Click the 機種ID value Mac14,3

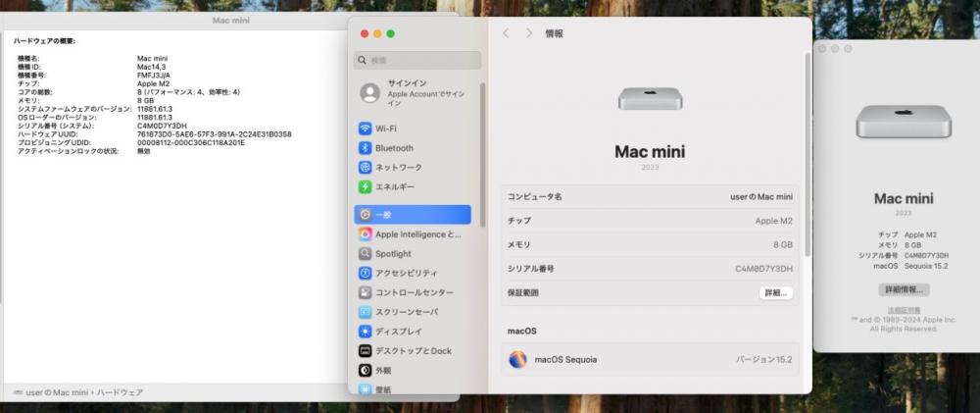point(151,67)
